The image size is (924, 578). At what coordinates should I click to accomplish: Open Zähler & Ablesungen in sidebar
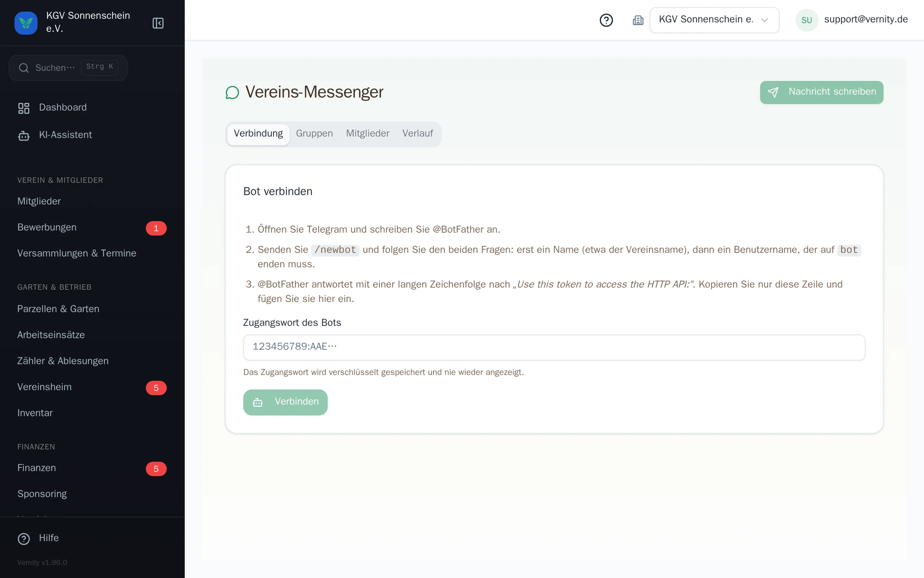pos(92,361)
